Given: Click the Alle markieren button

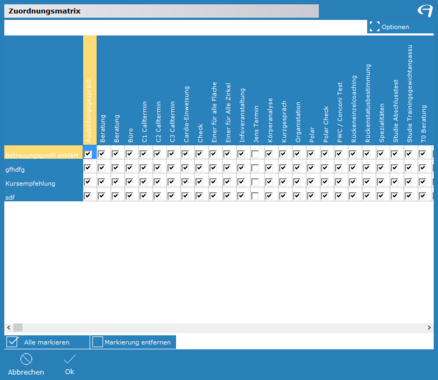Looking at the screenshot, I should (47, 342).
